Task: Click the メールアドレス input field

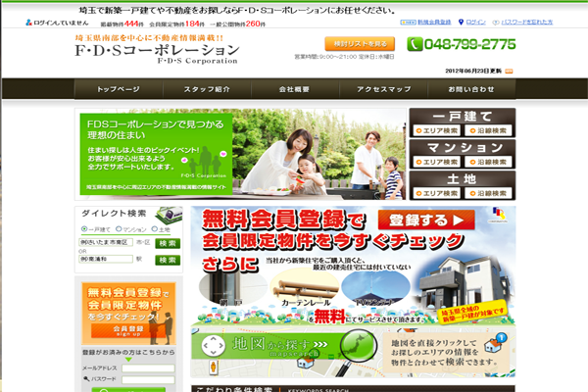Action: coord(148,369)
